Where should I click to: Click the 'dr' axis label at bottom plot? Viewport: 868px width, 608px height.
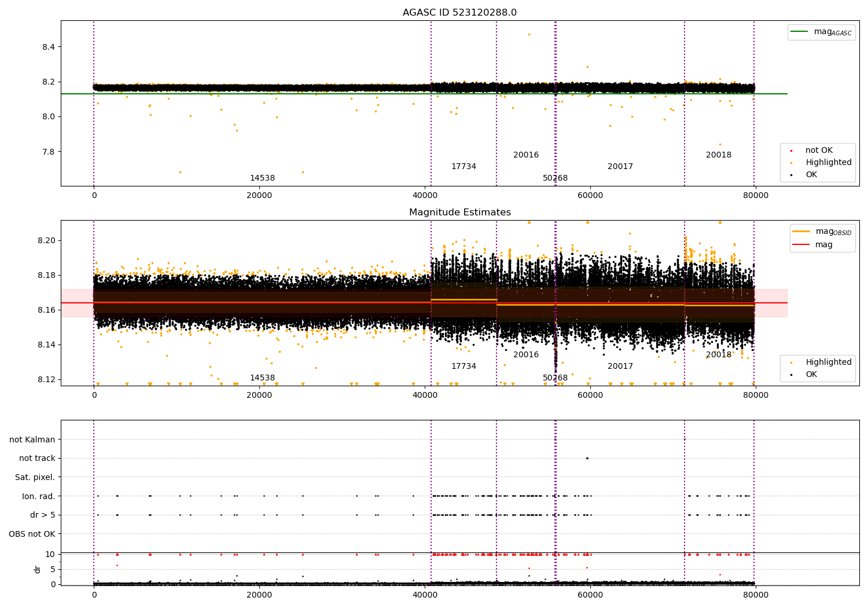pyautogui.click(x=38, y=569)
